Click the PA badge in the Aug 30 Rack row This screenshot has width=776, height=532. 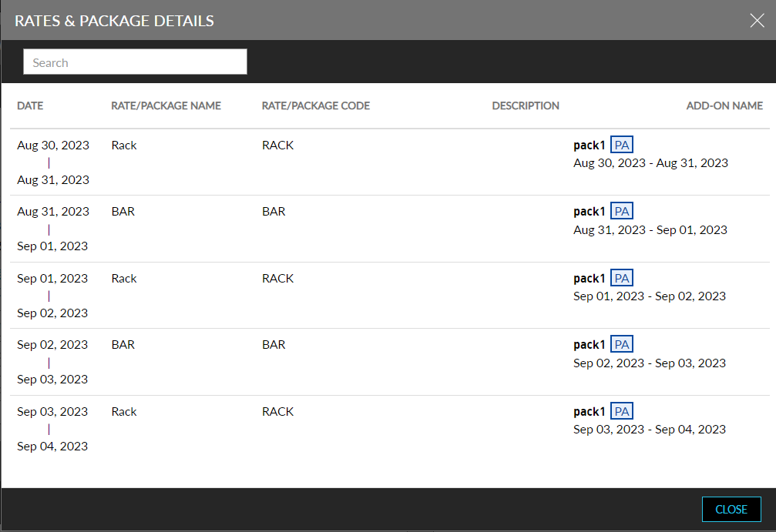coord(621,144)
